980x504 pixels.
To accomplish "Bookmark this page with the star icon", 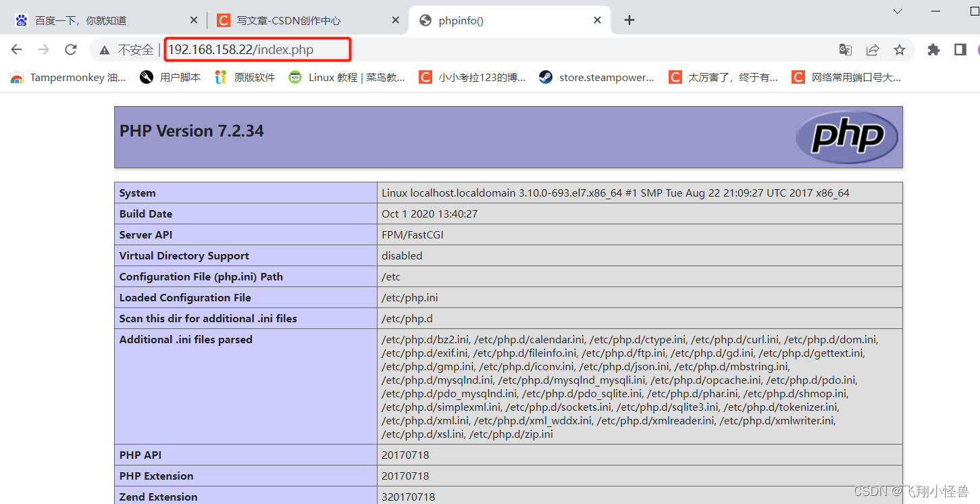I will pos(900,49).
